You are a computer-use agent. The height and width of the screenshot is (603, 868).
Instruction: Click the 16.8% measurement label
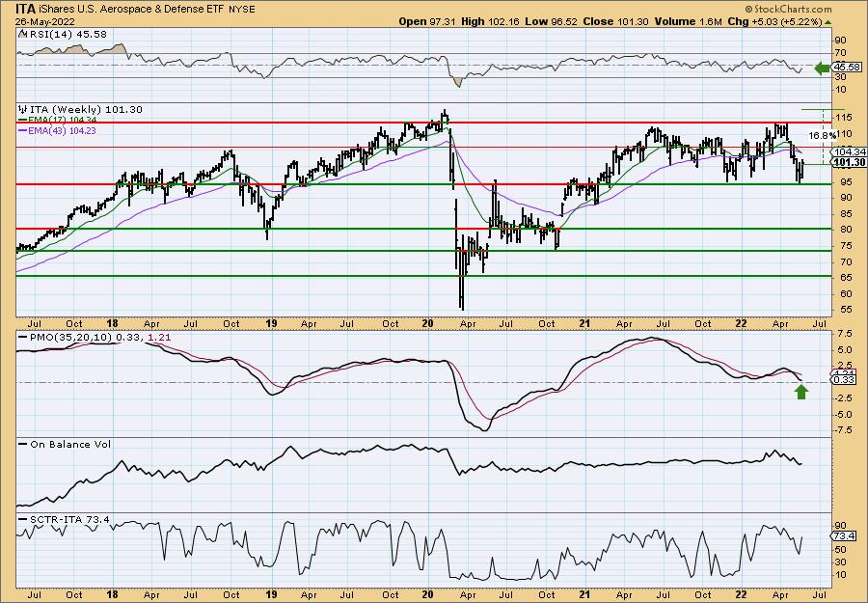822,135
